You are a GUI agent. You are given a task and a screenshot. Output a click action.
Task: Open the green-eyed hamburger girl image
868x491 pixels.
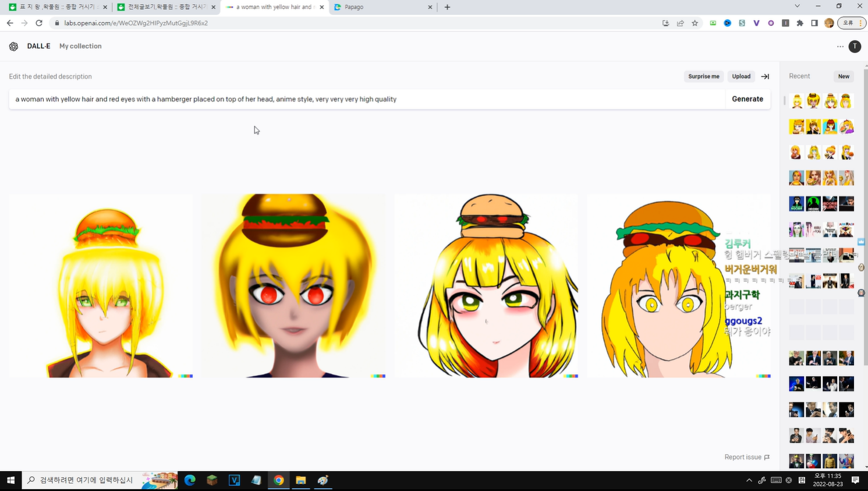pos(101,286)
